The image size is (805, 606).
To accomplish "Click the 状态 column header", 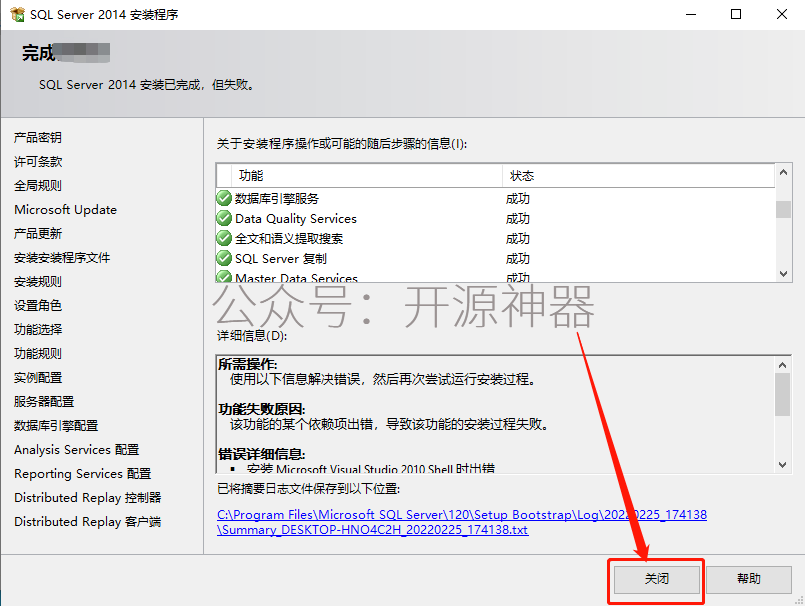I will (x=638, y=176).
